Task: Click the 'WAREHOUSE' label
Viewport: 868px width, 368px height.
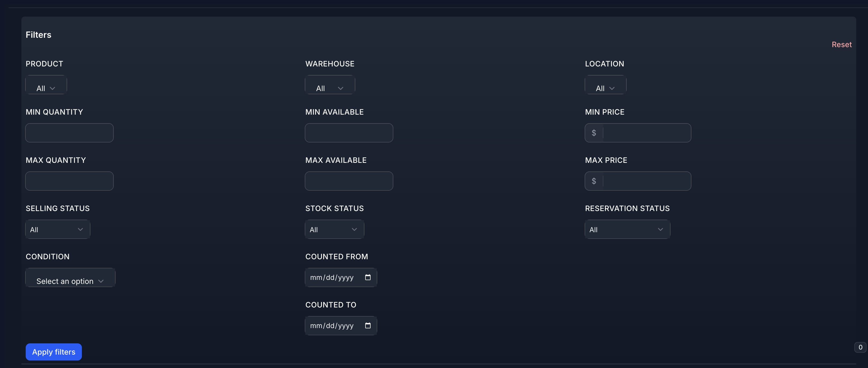Action: click(330, 64)
